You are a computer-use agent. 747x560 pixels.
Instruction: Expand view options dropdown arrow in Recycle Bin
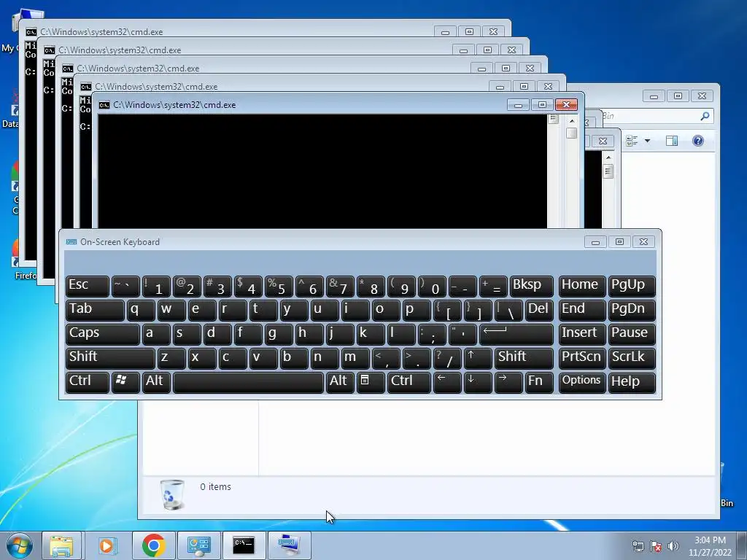[647, 141]
